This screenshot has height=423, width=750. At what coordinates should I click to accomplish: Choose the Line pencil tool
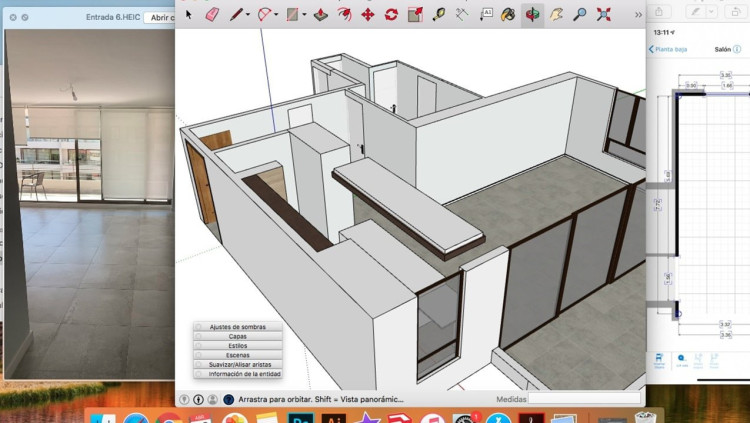236,15
